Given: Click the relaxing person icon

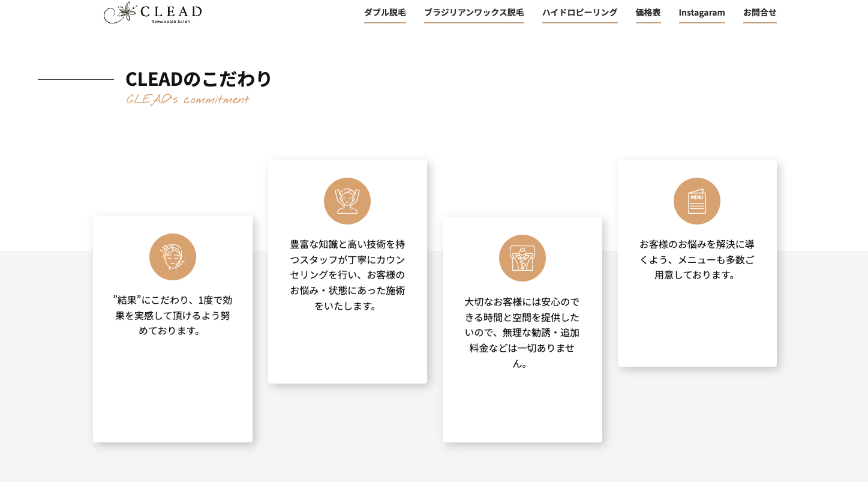Looking at the screenshot, I should [x=522, y=258].
